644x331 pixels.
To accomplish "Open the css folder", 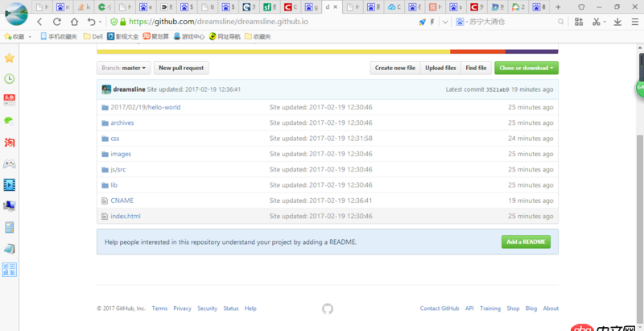I will click(x=115, y=139).
